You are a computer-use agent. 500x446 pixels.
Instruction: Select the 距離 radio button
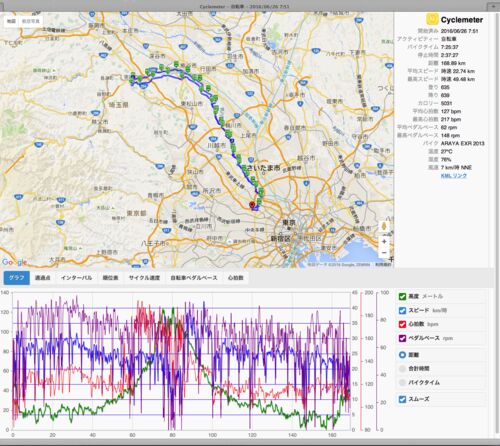[x=402, y=355]
